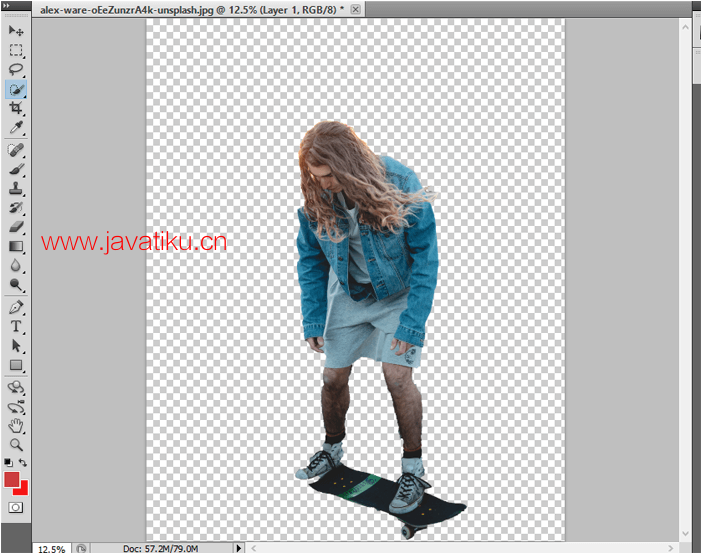Open the foreground color picker swatch
Viewport: 702px width, 554px height.
[x=12, y=480]
